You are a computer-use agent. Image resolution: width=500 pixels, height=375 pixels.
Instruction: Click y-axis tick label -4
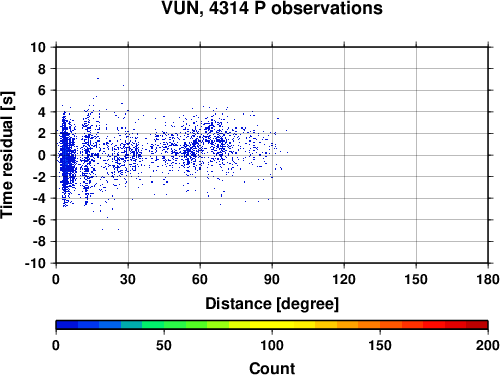pyautogui.click(x=39, y=198)
